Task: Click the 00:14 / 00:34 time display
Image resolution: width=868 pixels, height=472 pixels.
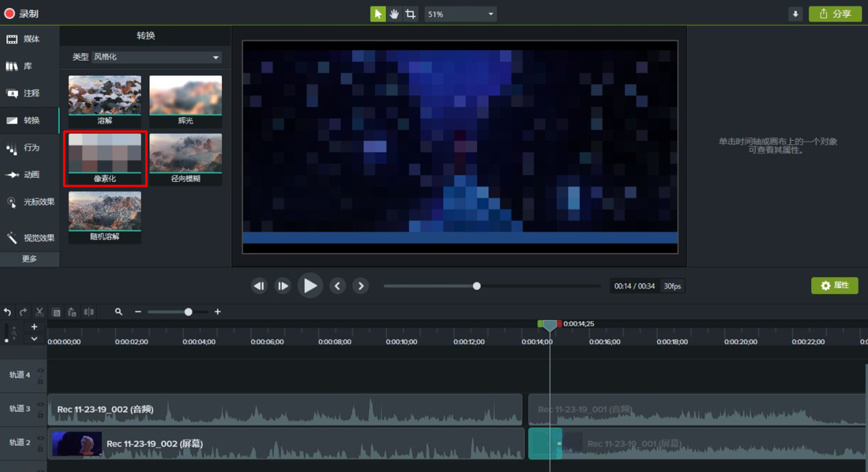Action: tap(635, 286)
